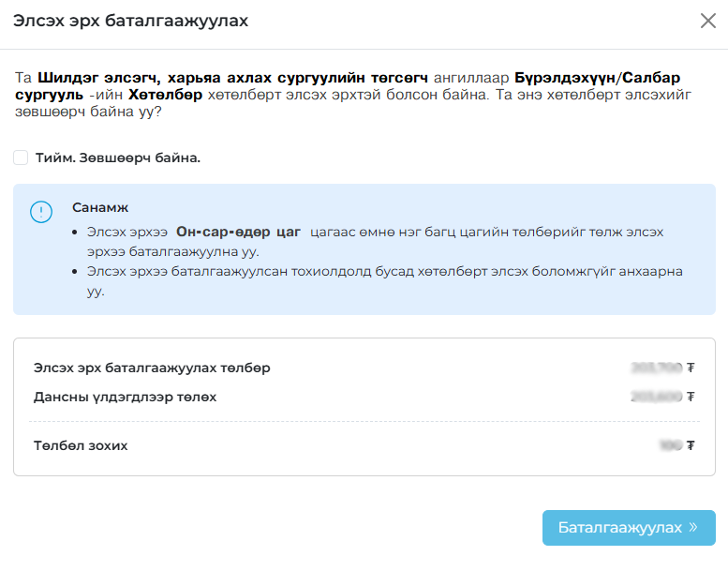The height and width of the screenshot is (571, 728).
Task: Click the Санамж heading text
Action: pyautogui.click(x=100, y=207)
